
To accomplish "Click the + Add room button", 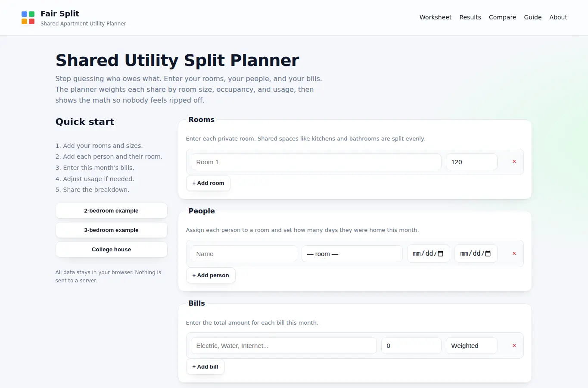I will [x=208, y=183].
